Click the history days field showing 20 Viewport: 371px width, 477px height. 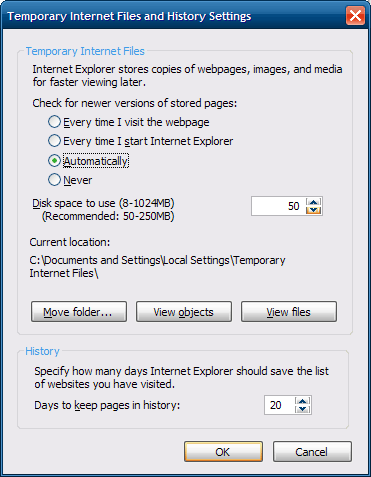coord(279,405)
